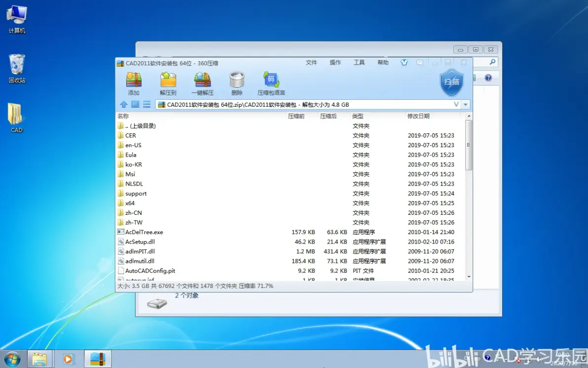
Task: Select the NLSDL folder row
Action: tap(290, 184)
